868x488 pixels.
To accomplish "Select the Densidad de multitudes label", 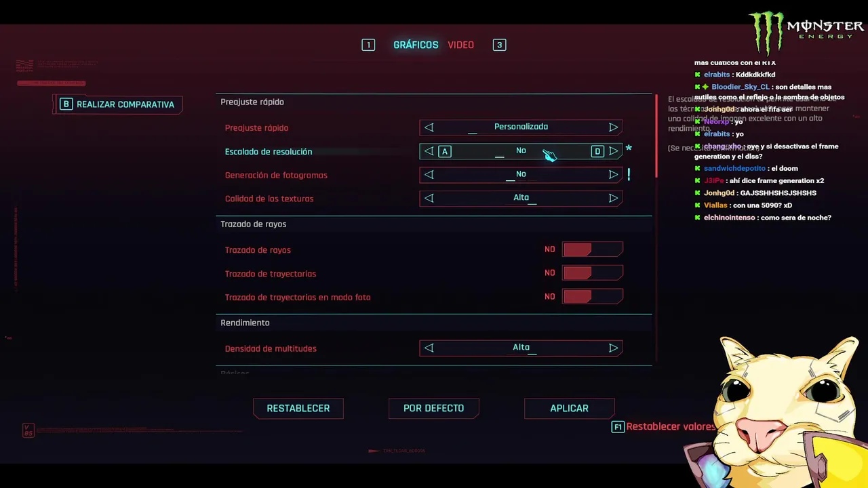I will (271, 348).
